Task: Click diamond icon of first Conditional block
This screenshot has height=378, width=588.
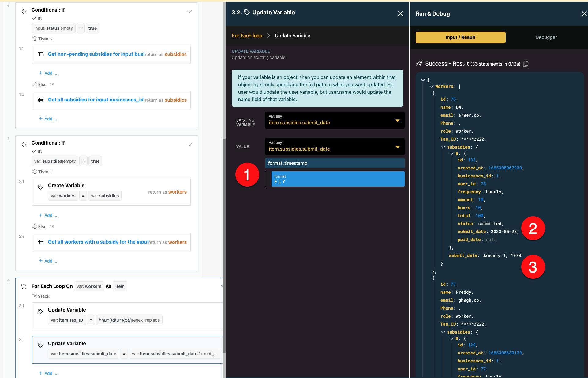Action: pyautogui.click(x=24, y=12)
